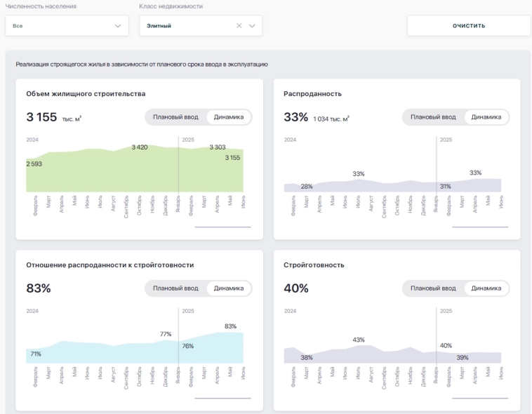The height and width of the screenshot is (414, 532).
Task: Click the scroll bar under Объем жилищного строительства chart
Action: 222,227
